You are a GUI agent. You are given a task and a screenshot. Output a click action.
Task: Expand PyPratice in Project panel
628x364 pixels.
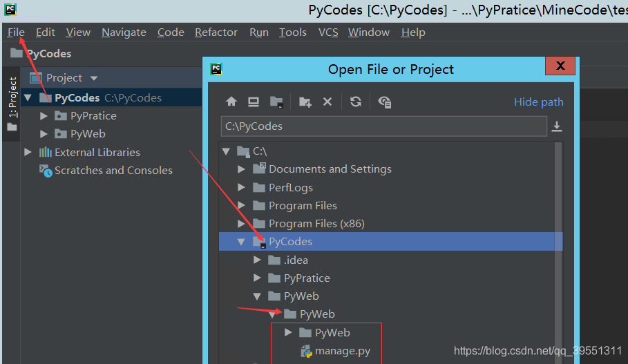click(44, 116)
